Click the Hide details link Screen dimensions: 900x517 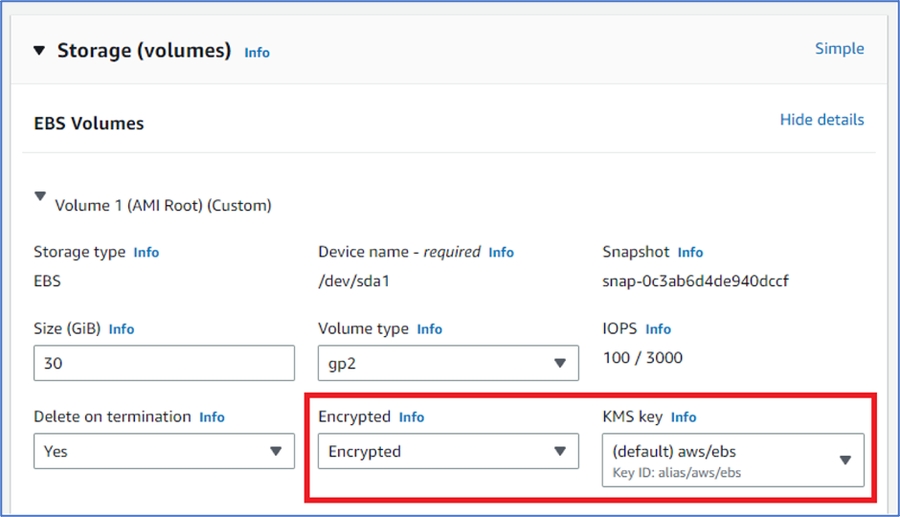pos(821,119)
